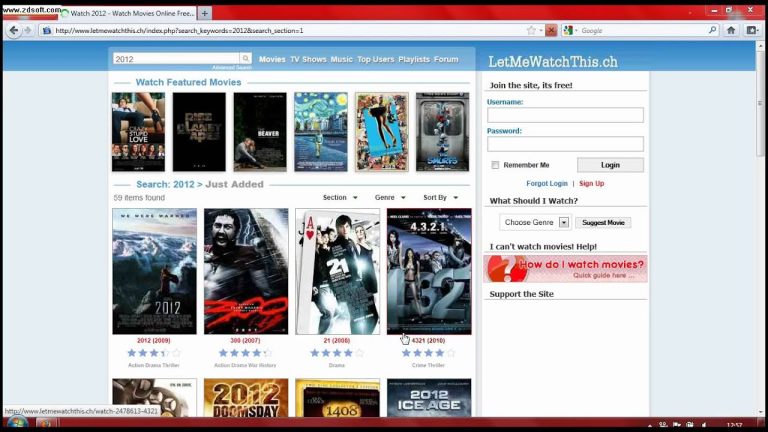Open the Advanced Search link
This screenshot has height=432, width=768.
pos(232,68)
